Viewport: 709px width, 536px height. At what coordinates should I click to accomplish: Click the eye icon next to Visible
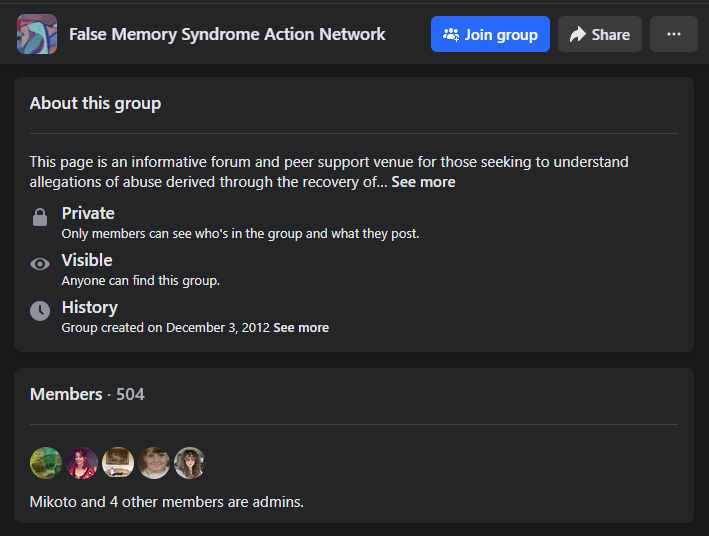[x=40, y=264]
